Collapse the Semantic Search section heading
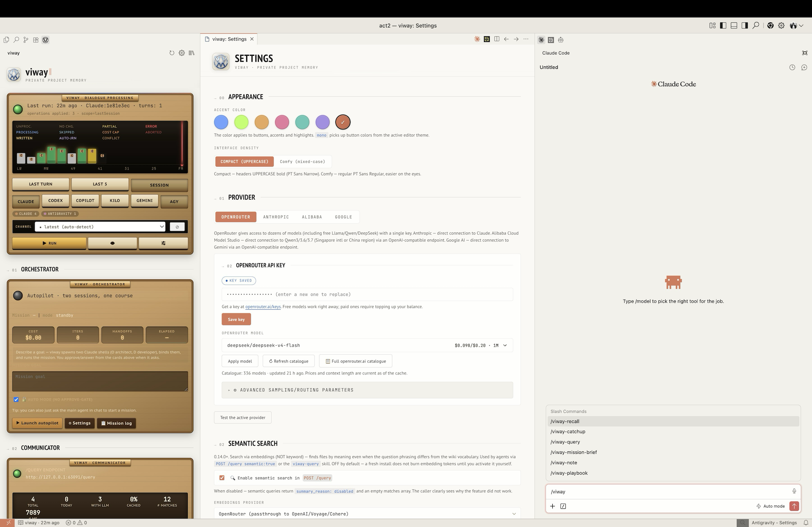This screenshot has width=812, height=527. pos(252,443)
